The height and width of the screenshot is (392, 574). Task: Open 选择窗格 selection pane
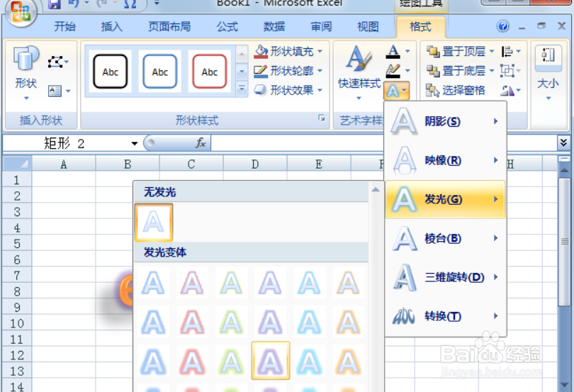[456, 90]
